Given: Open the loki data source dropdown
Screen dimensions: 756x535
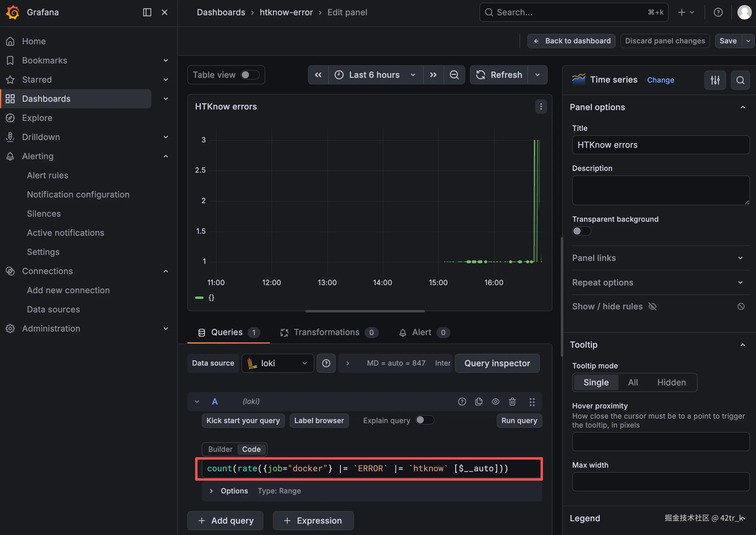Looking at the screenshot, I should click(277, 363).
